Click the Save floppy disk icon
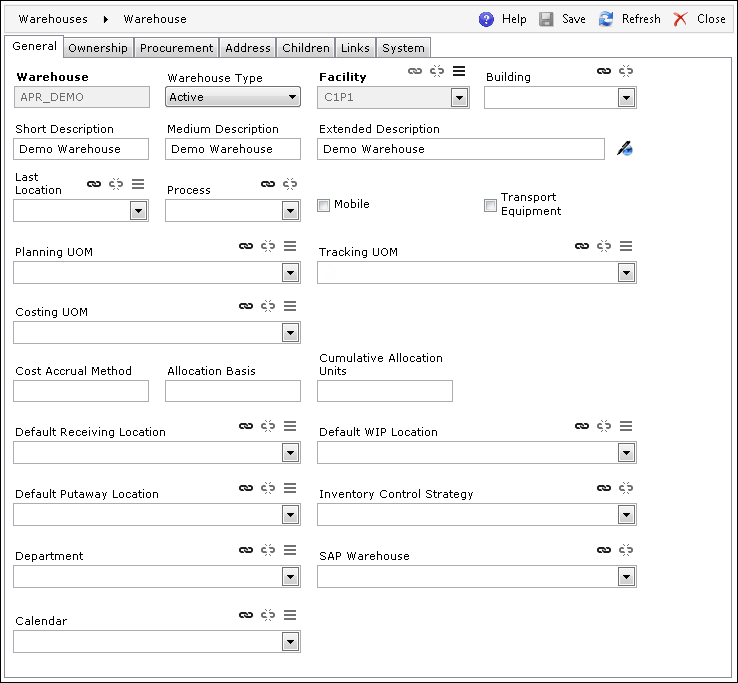Viewport: 738px width, 683px height. [x=546, y=19]
